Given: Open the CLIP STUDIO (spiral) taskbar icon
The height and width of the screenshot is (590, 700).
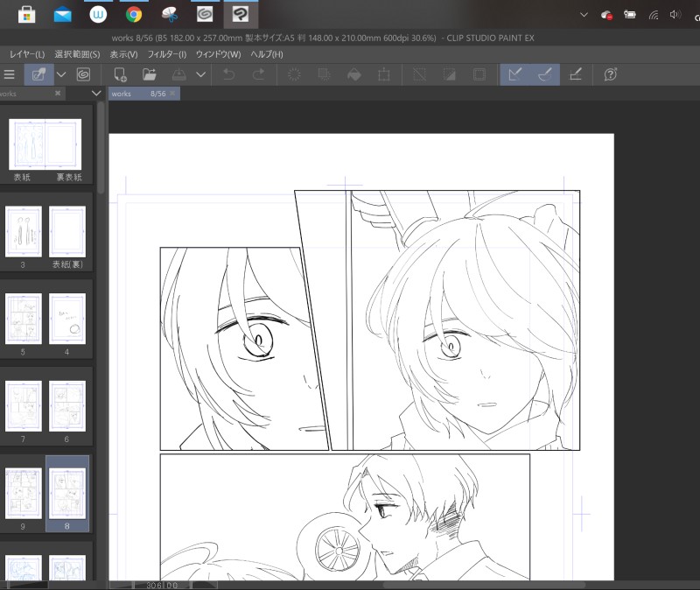Looking at the screenshot, I should [205, 15].
